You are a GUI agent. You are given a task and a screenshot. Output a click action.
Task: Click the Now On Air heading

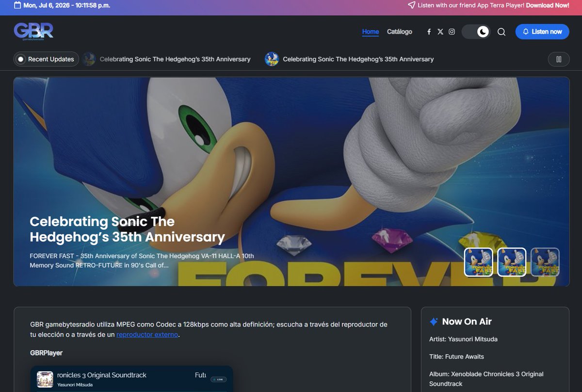(x=467, y=322)
